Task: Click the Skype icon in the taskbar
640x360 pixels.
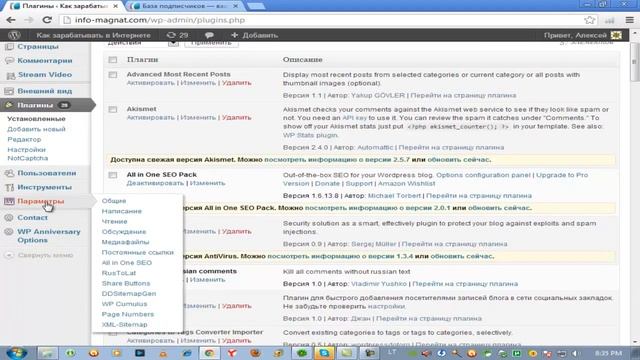Action: 324,353
